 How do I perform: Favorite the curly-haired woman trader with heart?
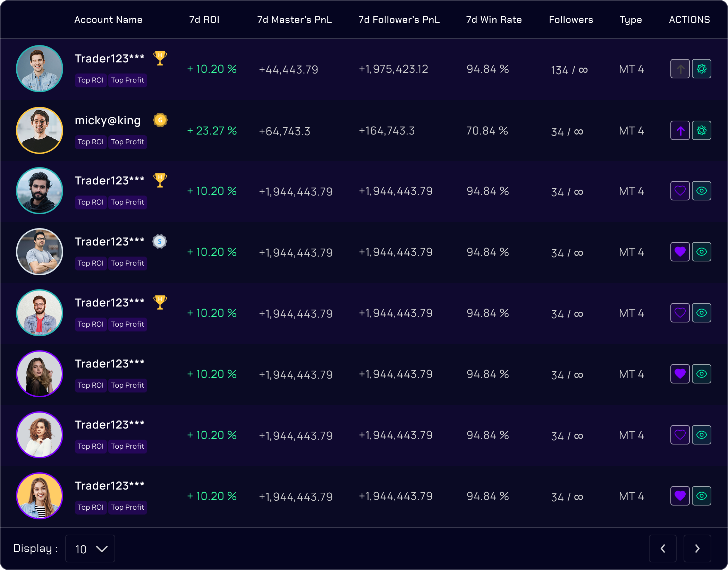(x=680, y=435)
